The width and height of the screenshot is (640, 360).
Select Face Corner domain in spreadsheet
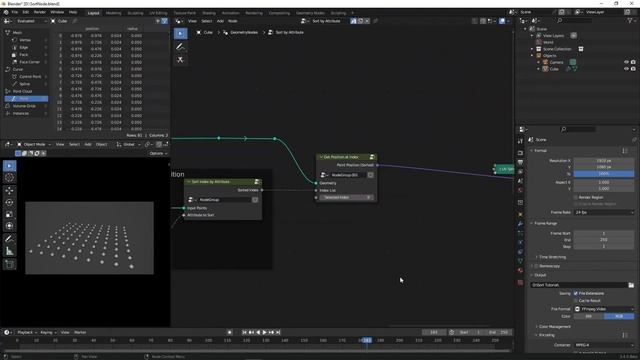coord(29,62)
